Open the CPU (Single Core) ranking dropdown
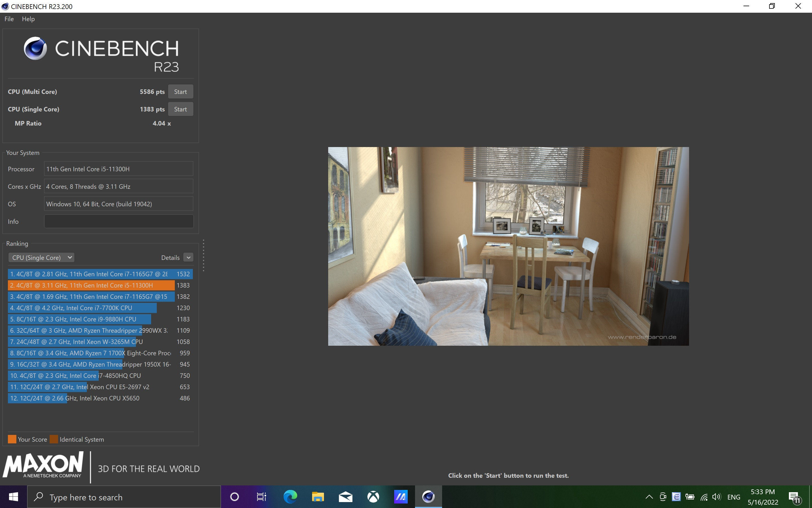The height and width of the screenshot is (508, 812). pos(41,257)
